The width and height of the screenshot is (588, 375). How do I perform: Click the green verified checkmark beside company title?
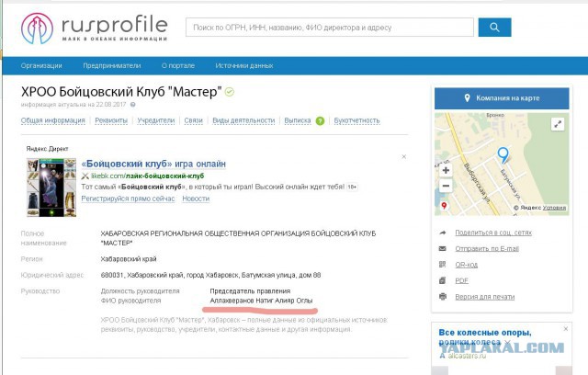[x=230, y=92]
